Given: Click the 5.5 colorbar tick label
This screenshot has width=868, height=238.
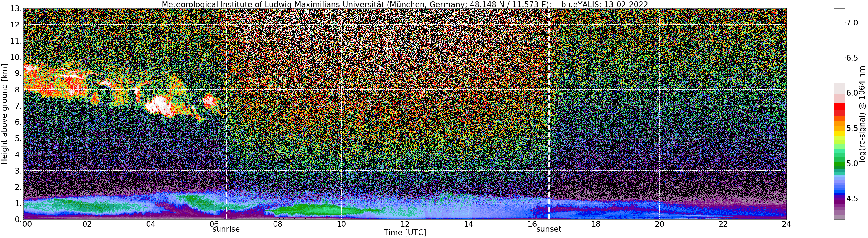Looking at the screenshot, I should click(x=852, y=128).
